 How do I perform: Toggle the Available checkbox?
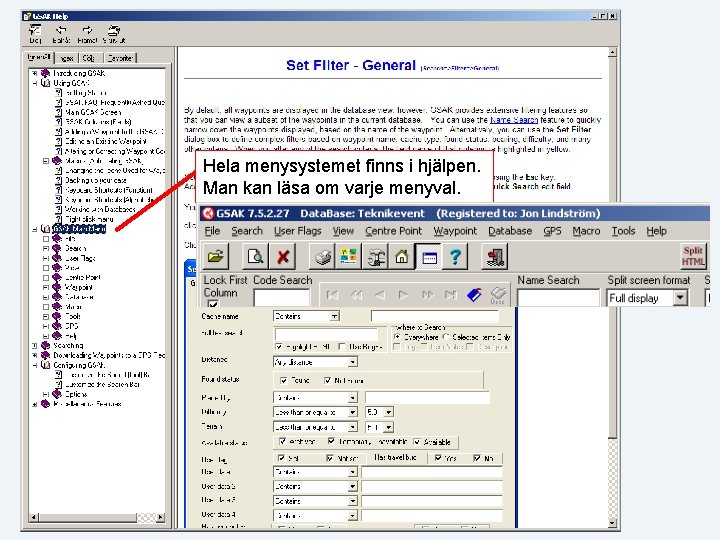pos(417,442)
